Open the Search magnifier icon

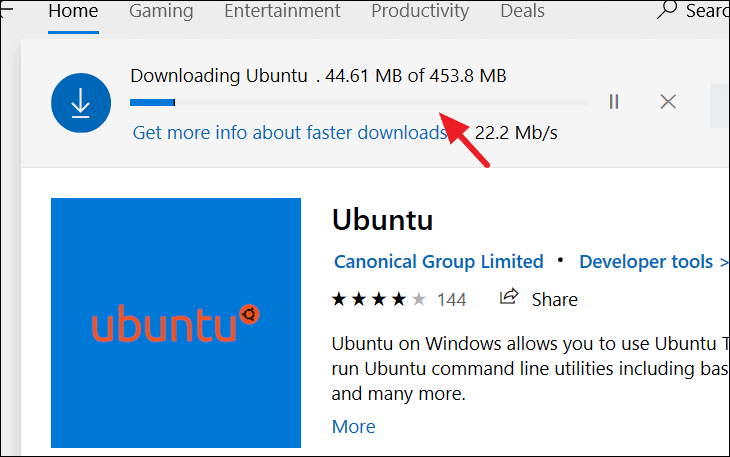667,9
